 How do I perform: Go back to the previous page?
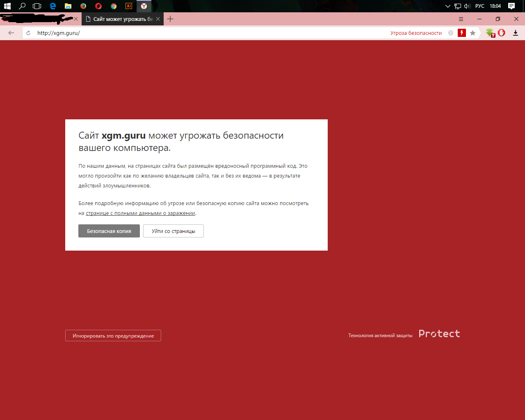pos(11,33)
